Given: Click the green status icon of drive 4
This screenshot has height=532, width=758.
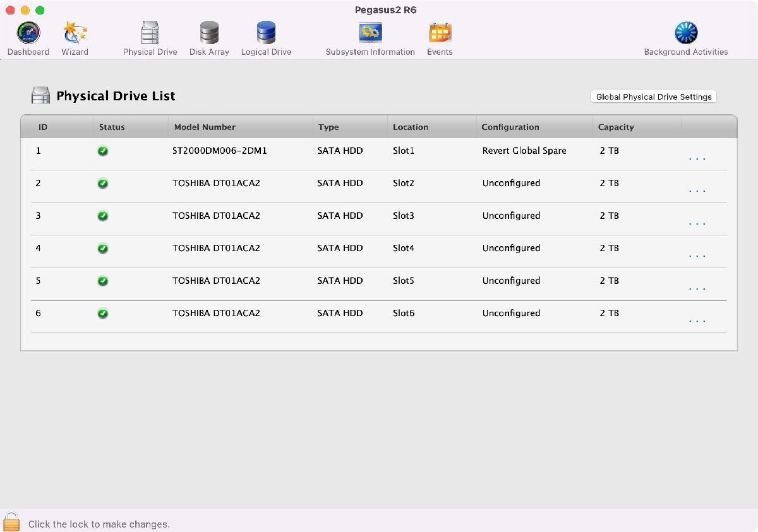Looking at the screenshot, I should click(x=103, y=249).
